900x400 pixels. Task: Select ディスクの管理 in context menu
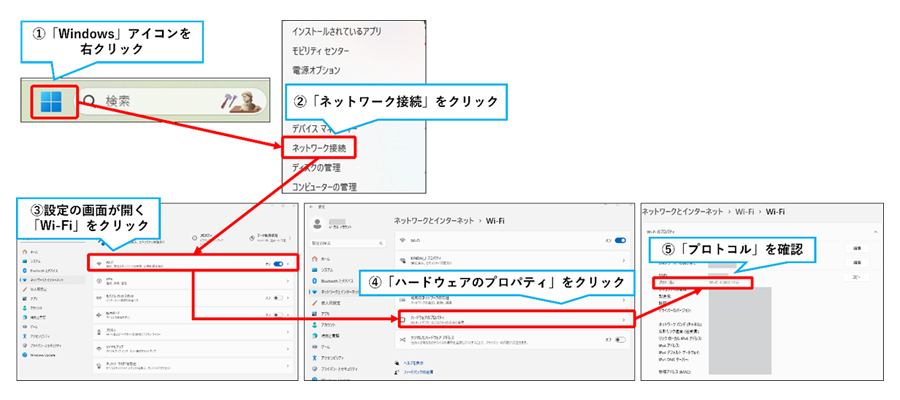tap(316, 168)
